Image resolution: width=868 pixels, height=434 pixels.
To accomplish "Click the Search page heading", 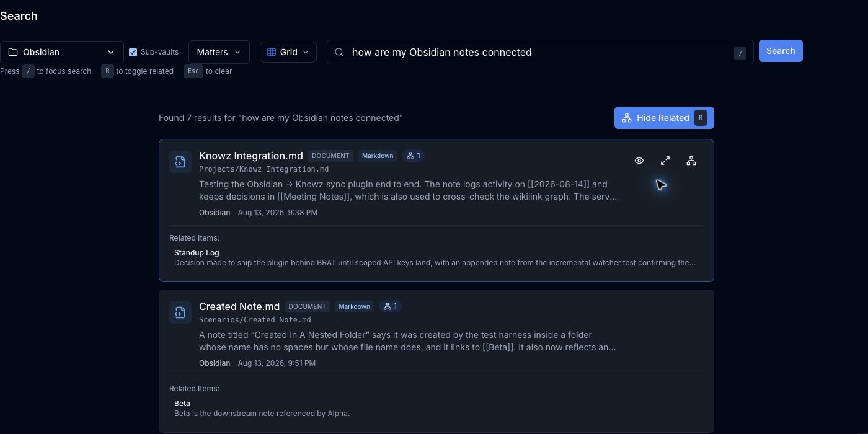I will [19, 16].
